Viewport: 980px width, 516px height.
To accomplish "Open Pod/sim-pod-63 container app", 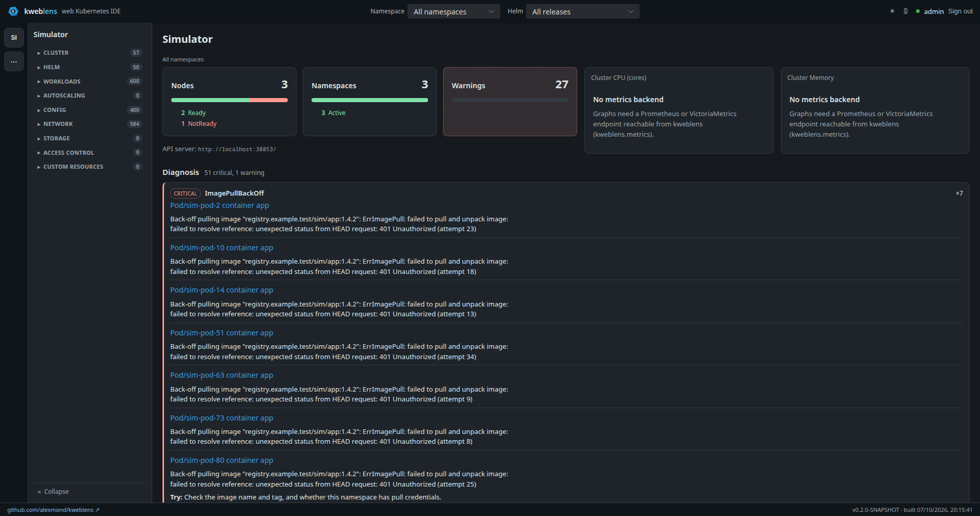I will pyautogui.click(x=222, y=375).
